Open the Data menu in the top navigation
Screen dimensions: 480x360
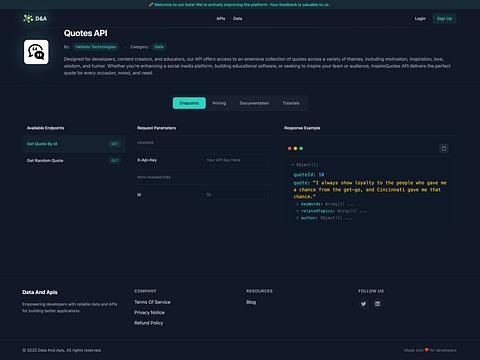pyautogui.click(x=238, y=19)
